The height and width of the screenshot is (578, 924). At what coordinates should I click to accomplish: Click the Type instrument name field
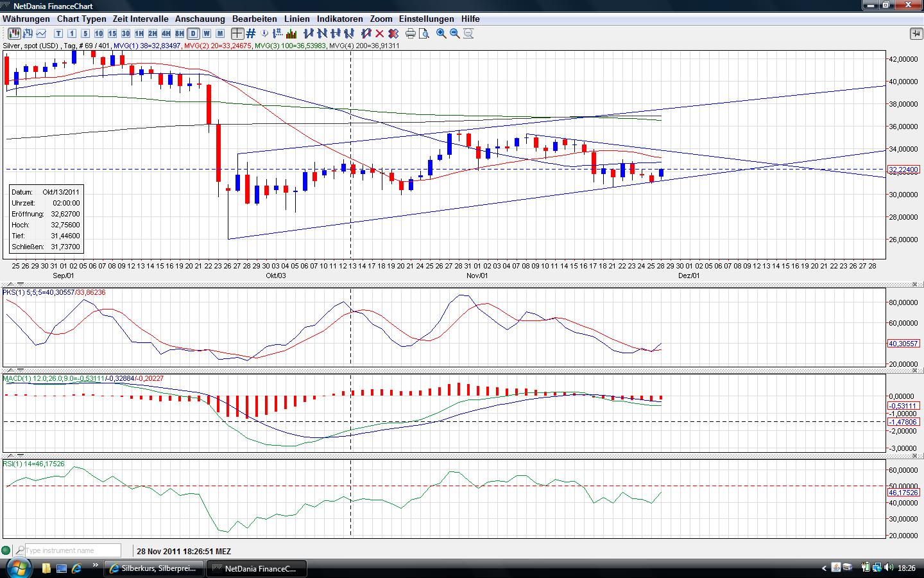point(72,550)
